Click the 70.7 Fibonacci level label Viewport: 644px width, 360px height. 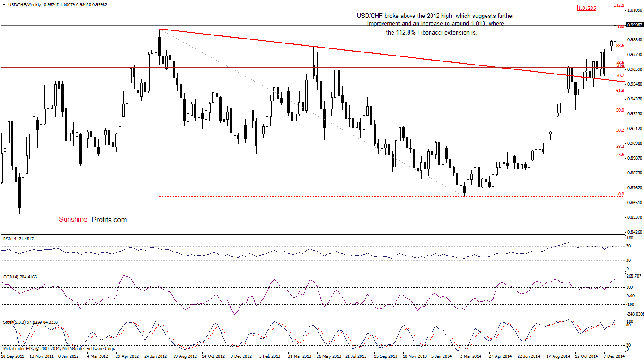coord(620,76)
